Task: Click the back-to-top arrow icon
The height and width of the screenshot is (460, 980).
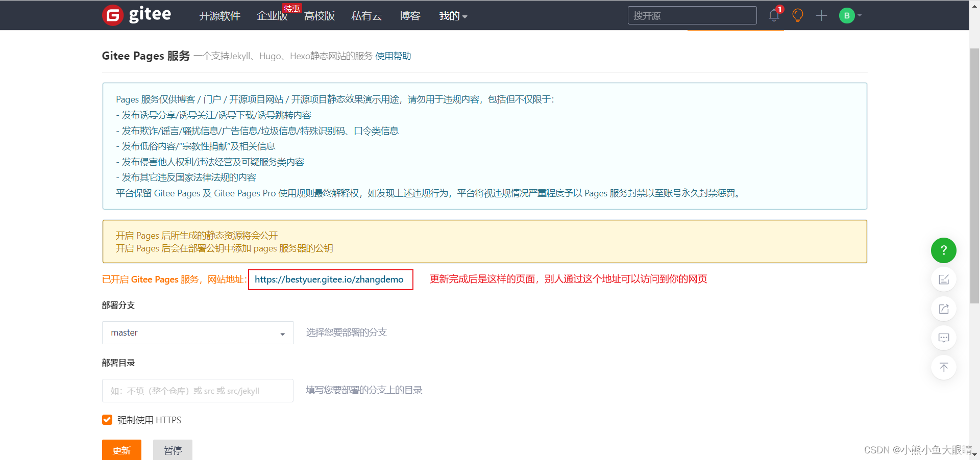Action: (x=944, y=367)
